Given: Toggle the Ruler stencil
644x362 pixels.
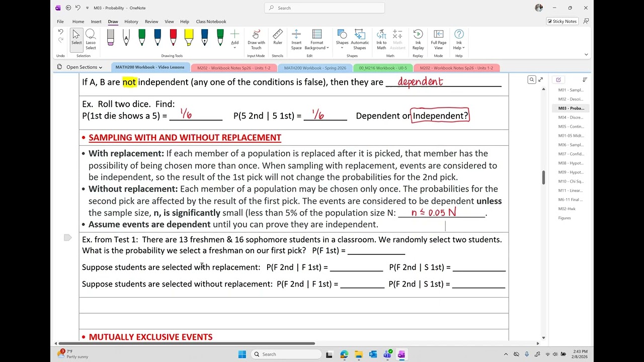Looking at the screenshot, I should pyautogui.click(x=278, y=37).
